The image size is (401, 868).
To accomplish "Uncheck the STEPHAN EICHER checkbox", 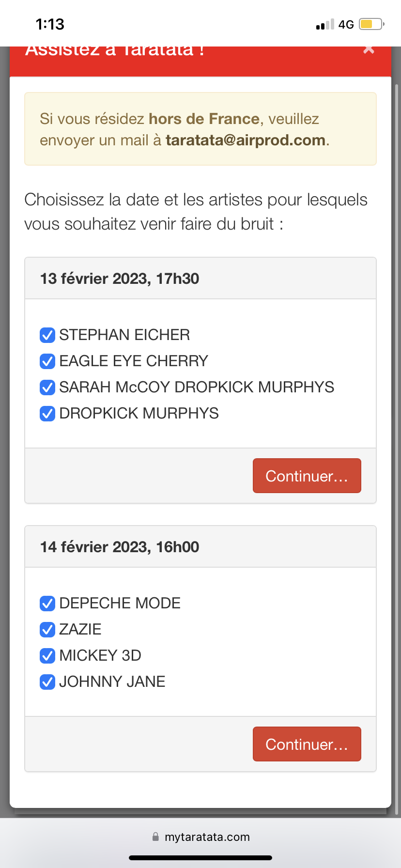I will (47, 335).
